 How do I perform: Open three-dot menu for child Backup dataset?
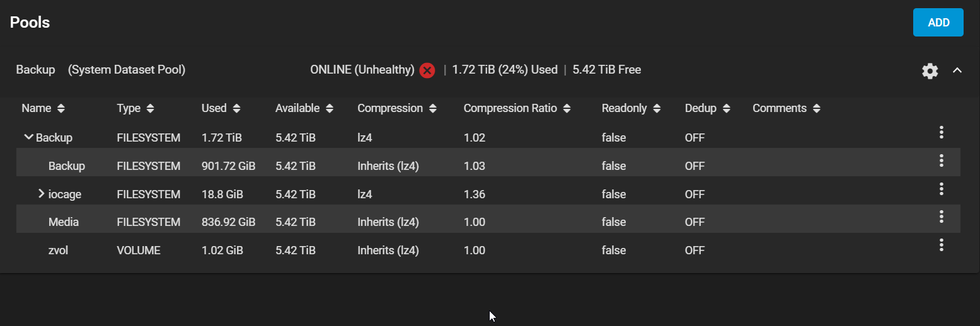coord(941,160)
